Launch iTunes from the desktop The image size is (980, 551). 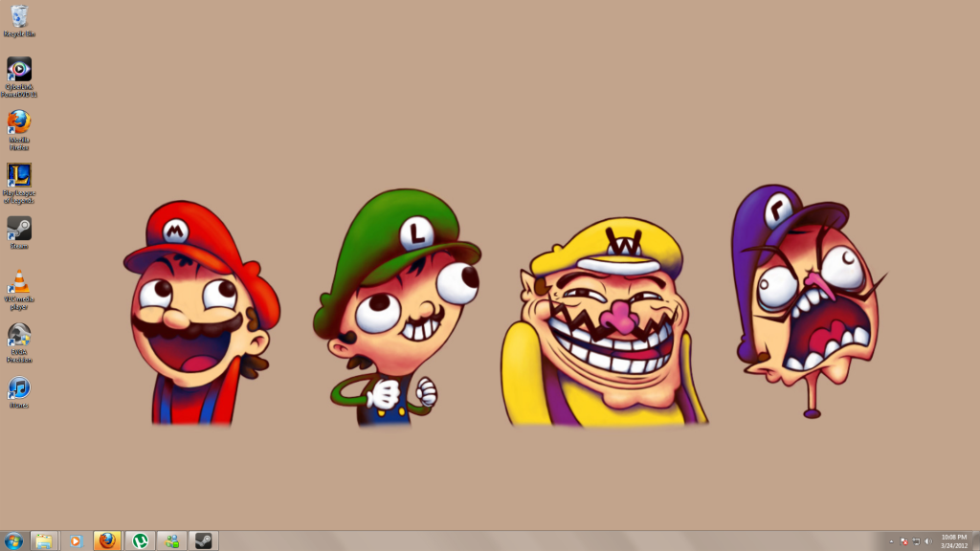[19, 392]
